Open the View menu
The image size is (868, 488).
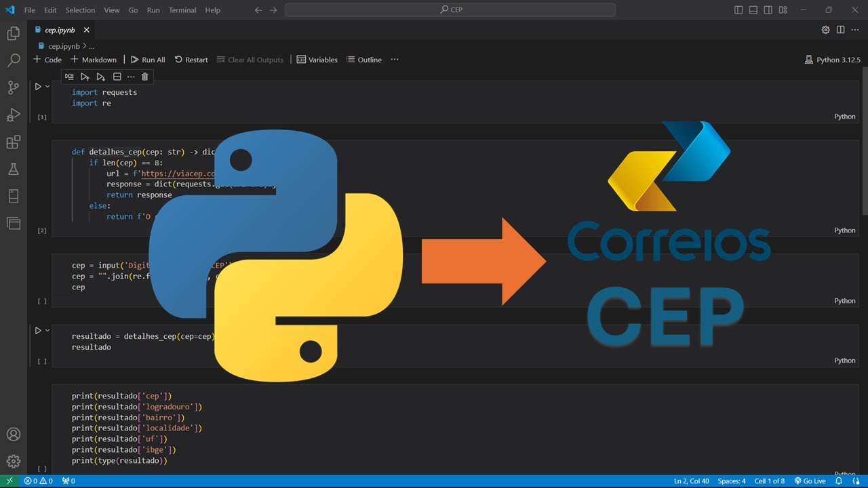coord(112,10)
